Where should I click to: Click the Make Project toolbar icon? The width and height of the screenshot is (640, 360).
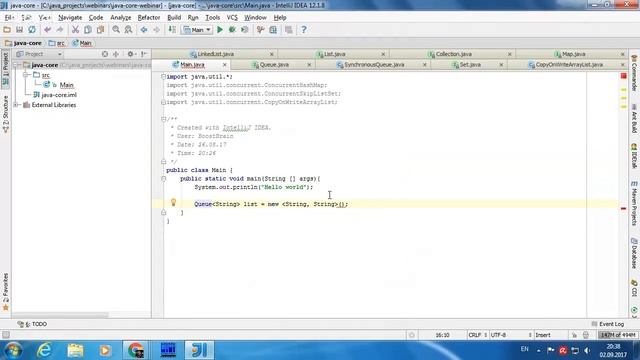coord(172,30)
